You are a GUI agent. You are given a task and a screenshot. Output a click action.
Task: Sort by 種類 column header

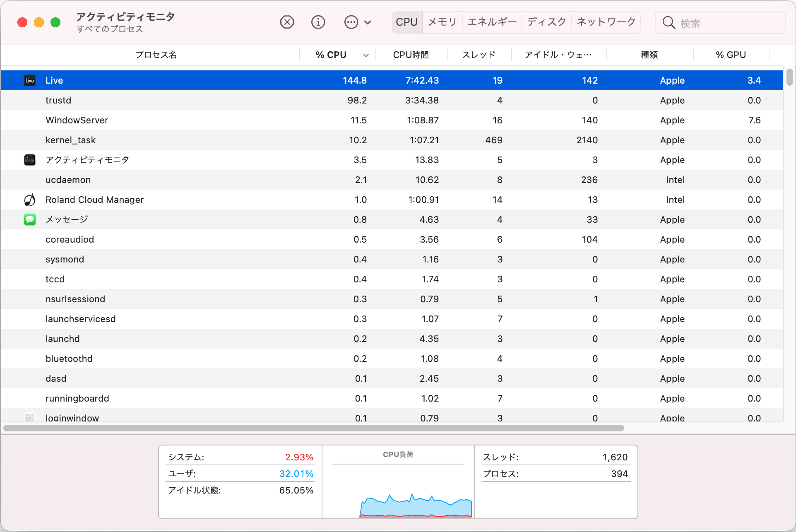pos(649,55)
